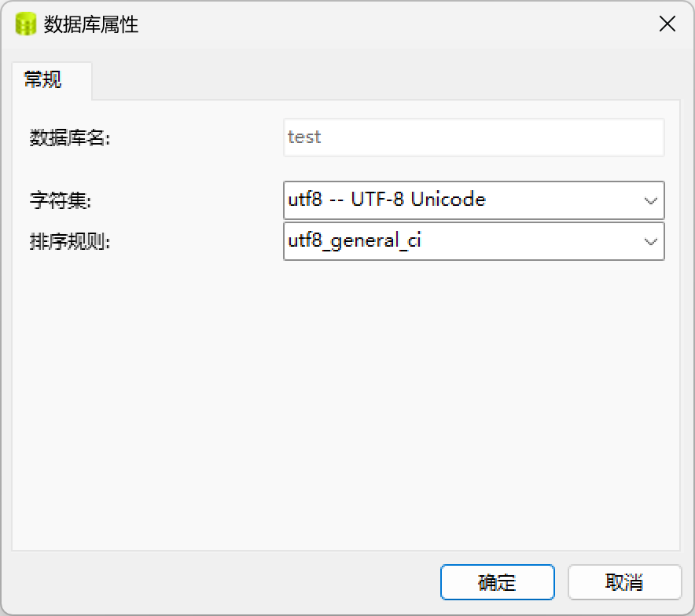Click the 字符集: label
The height and width of the screenshot is (616, 695).
point(61,201)
